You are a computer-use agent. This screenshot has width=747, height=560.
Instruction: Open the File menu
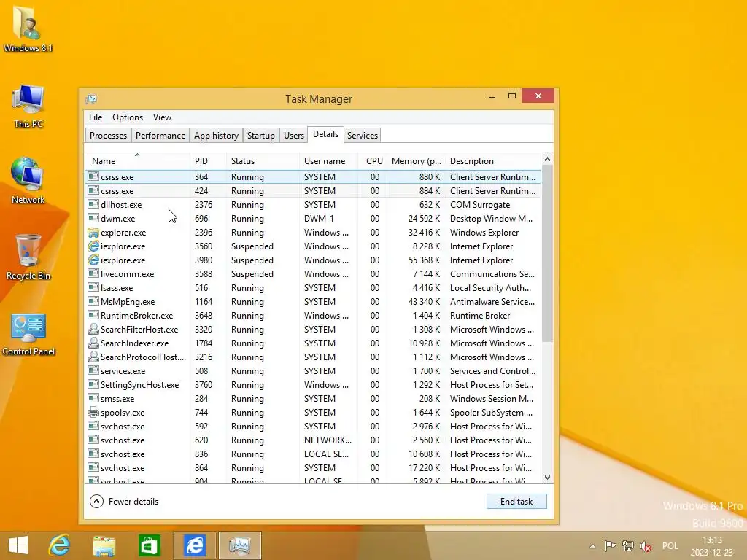coord(96,117)
